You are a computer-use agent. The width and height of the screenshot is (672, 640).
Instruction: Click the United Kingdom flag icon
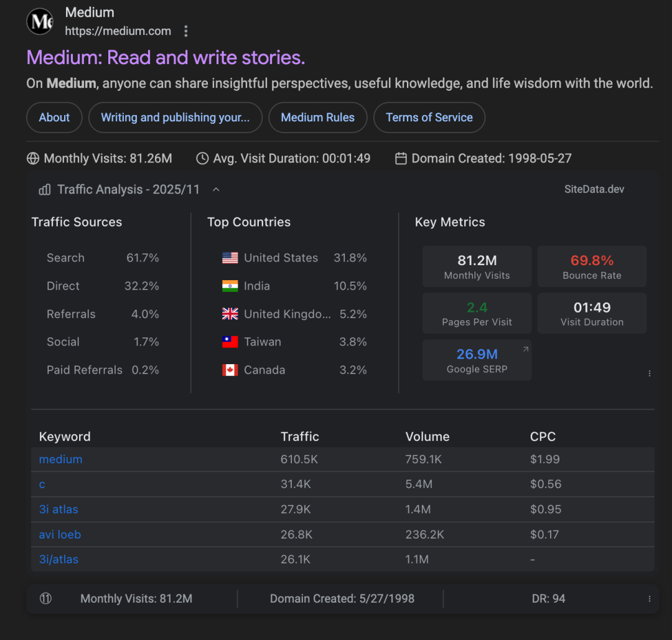click(x=230, y=314)
